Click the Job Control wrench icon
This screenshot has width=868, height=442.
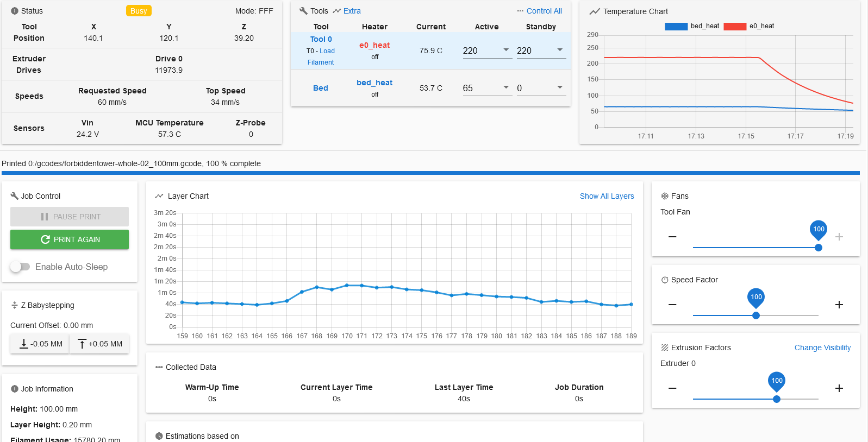click(15, 196)
